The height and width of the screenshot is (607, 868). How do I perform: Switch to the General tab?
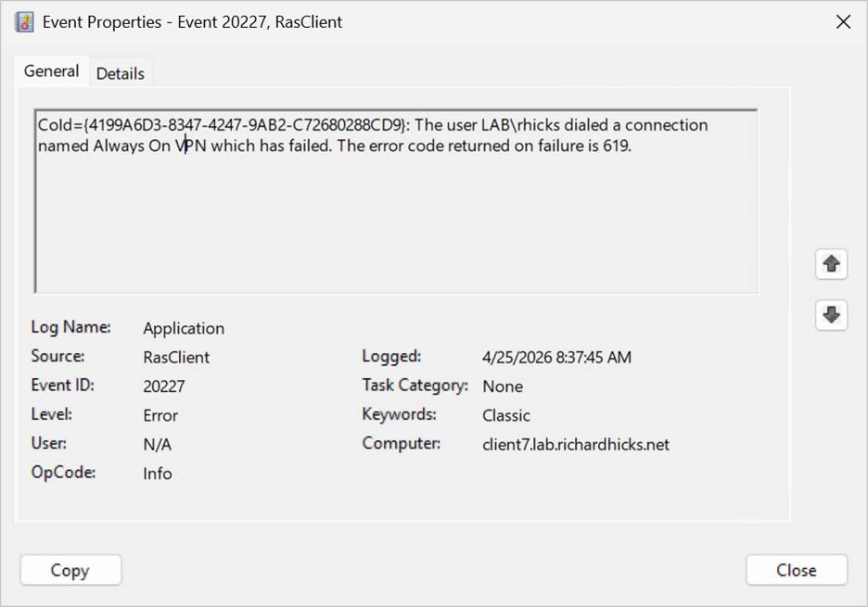pos(51,71)
